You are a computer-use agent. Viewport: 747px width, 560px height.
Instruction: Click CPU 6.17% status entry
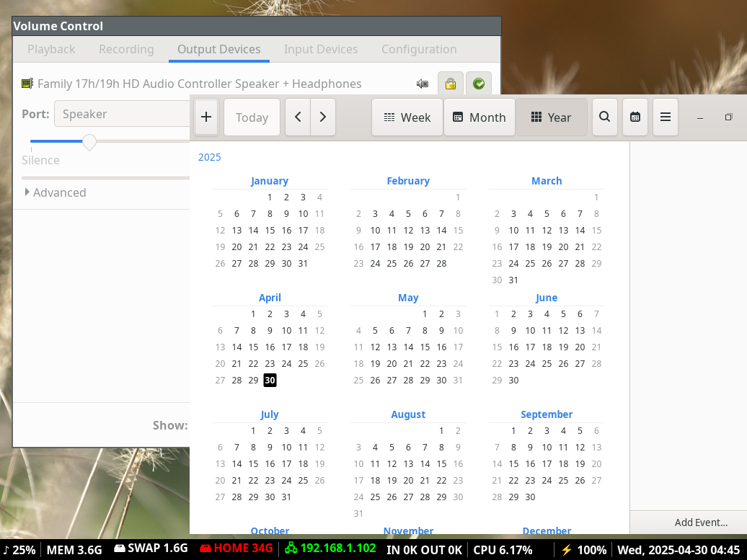click(503, 550)
